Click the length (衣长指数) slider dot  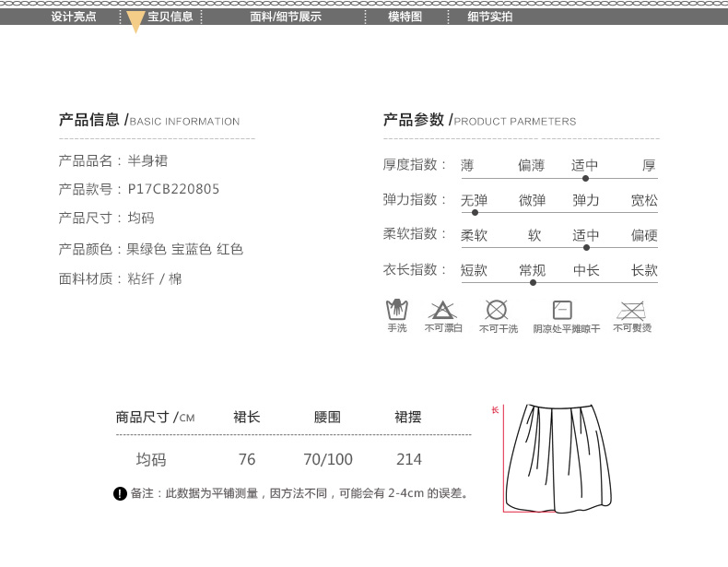click(533, 282)
